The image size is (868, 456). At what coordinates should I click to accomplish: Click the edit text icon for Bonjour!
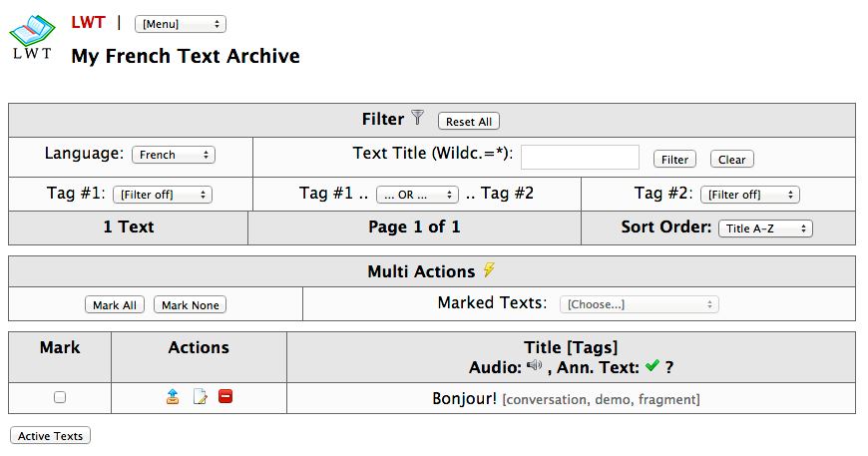pyautogui.click(x=200, y=397)
